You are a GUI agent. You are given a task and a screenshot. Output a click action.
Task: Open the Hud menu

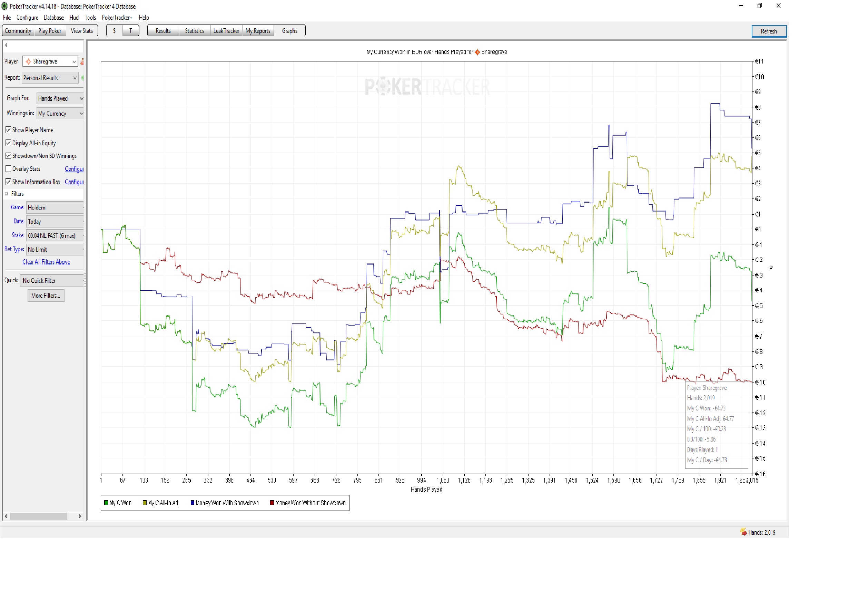pyautogui.click(x=74, y=17)
